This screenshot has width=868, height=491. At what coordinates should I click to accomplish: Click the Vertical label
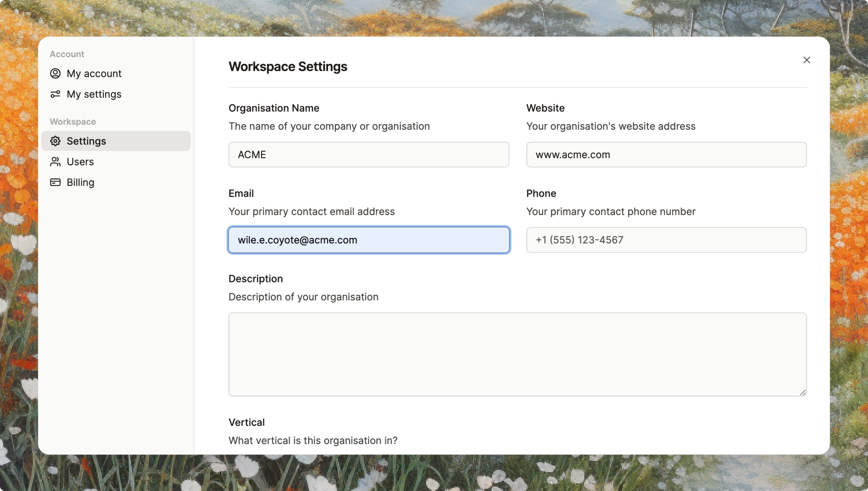click(246, 422)
